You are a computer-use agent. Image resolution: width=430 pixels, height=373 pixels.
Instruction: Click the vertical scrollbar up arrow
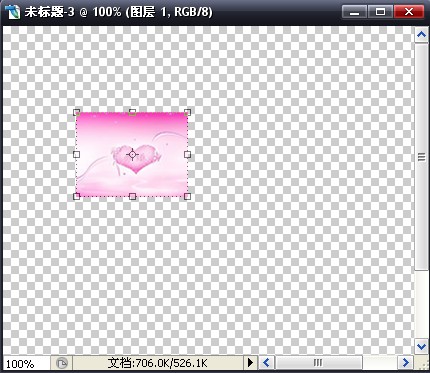(x=421, y=34)
